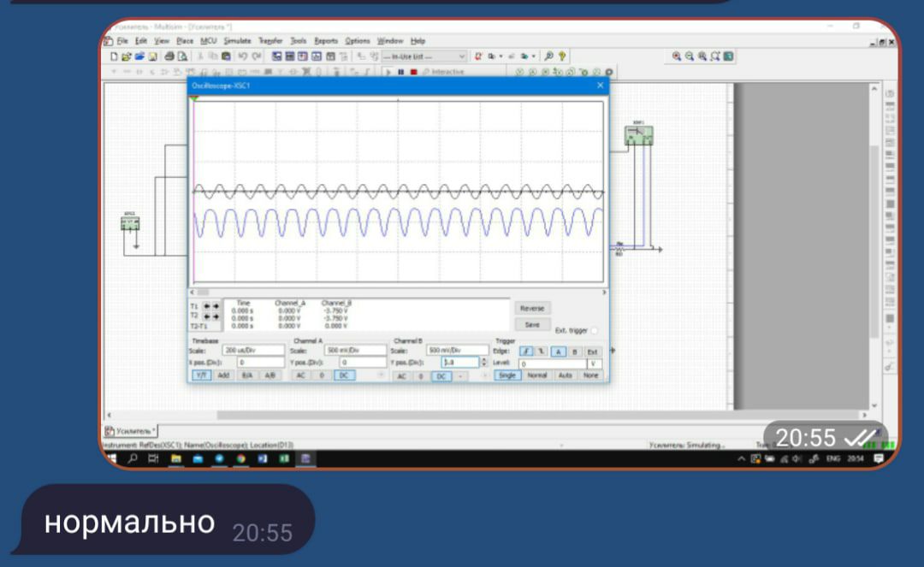Click the trigger Level input field
Screen dimensions: 924x567
click(552, 363)
